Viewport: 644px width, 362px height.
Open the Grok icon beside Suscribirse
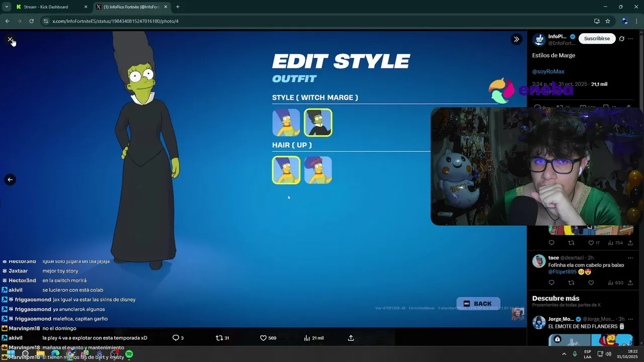pyautogui.click(x=622, y=39)
